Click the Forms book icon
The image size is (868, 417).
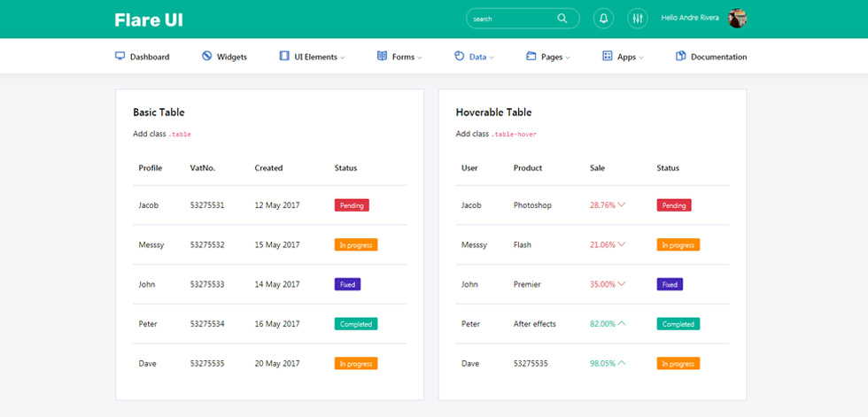[x=382, y=56]
